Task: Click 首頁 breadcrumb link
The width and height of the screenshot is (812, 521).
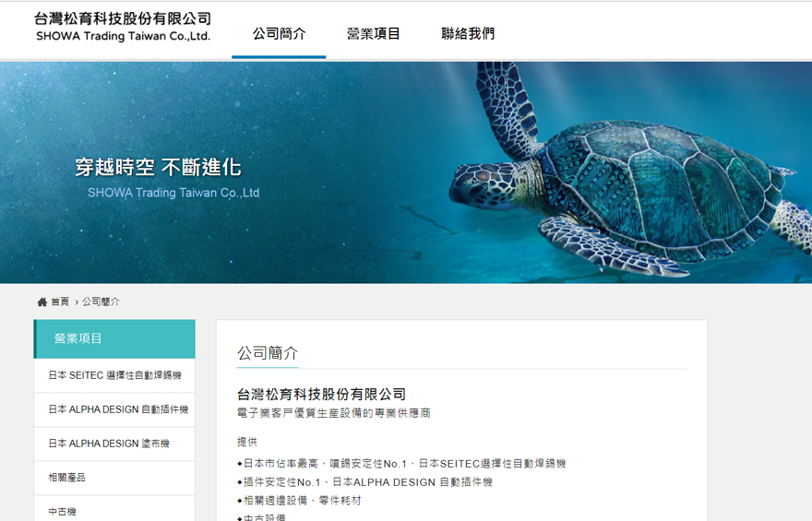Action: point(60,302)
